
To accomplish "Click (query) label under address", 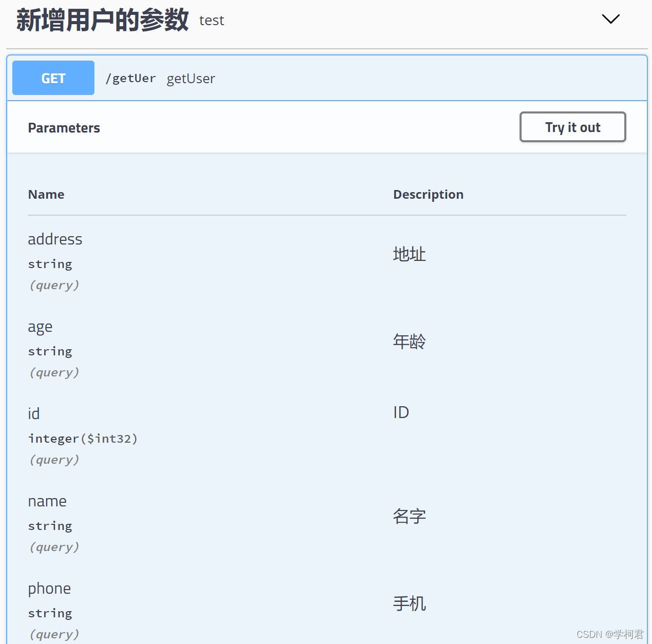I will coord(54,286).
